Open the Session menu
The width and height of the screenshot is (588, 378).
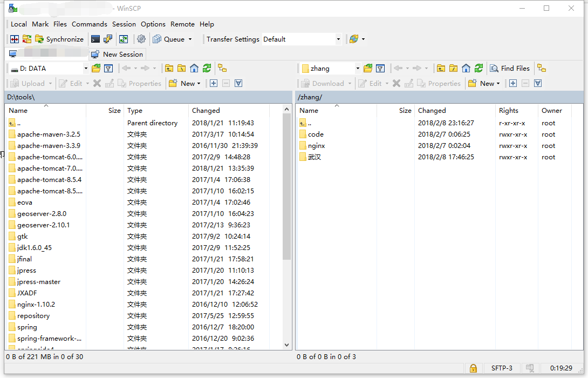point(124,24)
